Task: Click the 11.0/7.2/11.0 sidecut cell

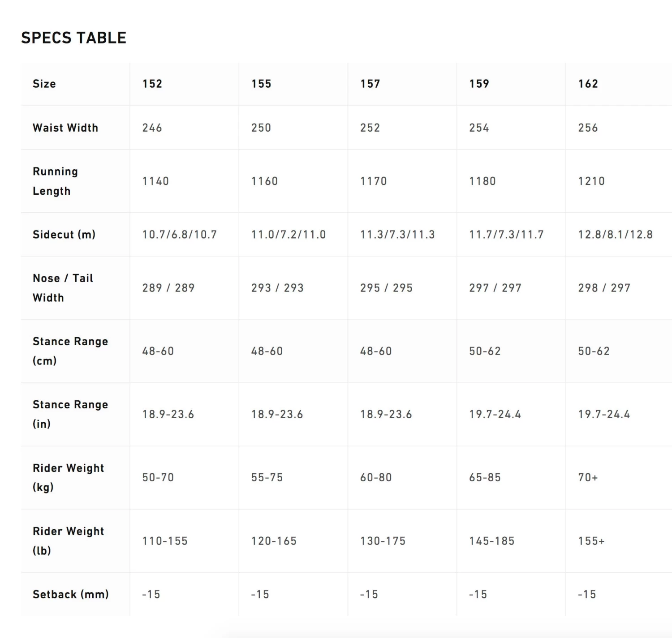Action: (x=289, y=235)
